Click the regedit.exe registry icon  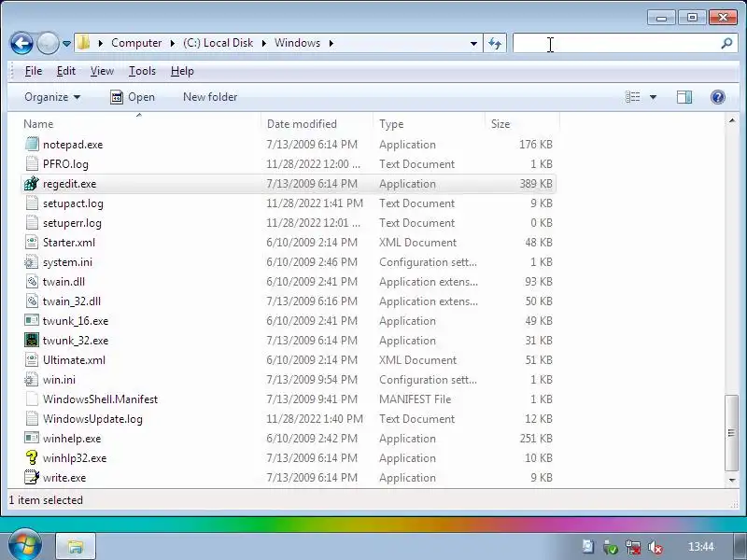[32, 183]
